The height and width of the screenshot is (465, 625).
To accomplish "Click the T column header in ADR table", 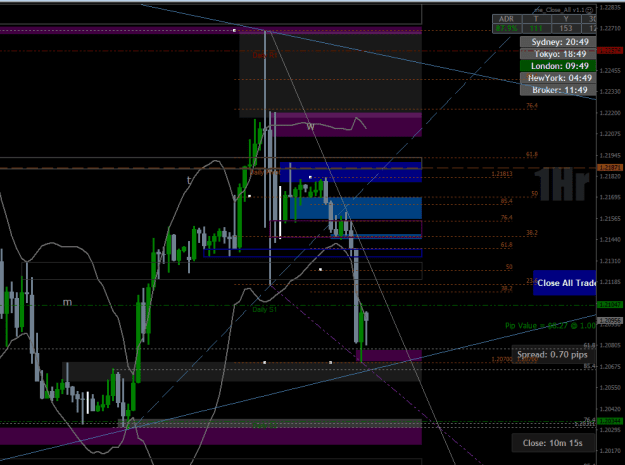I will 536,19.
